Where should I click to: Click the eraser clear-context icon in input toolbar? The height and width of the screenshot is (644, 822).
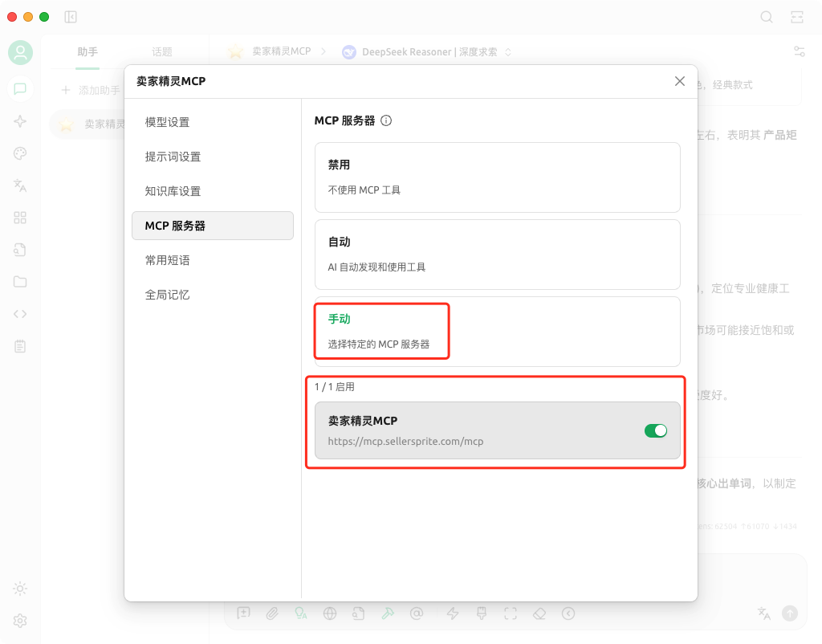point(539,613)
